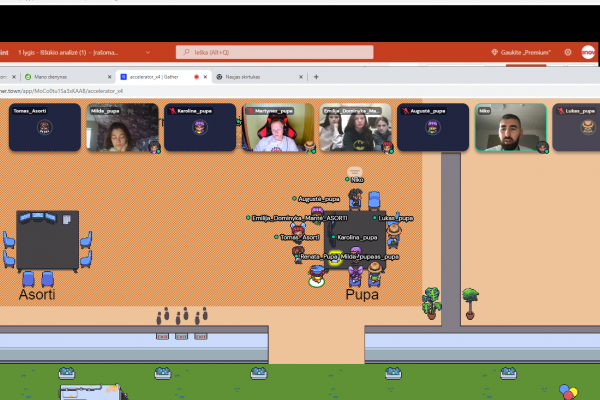
Task: Click the Gaukite Premium button
Action: pos(521,52)
